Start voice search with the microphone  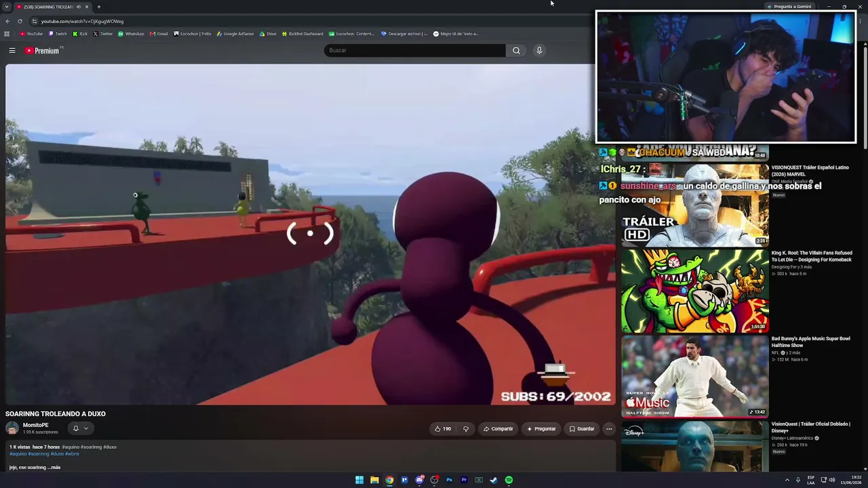pos(539,50)
